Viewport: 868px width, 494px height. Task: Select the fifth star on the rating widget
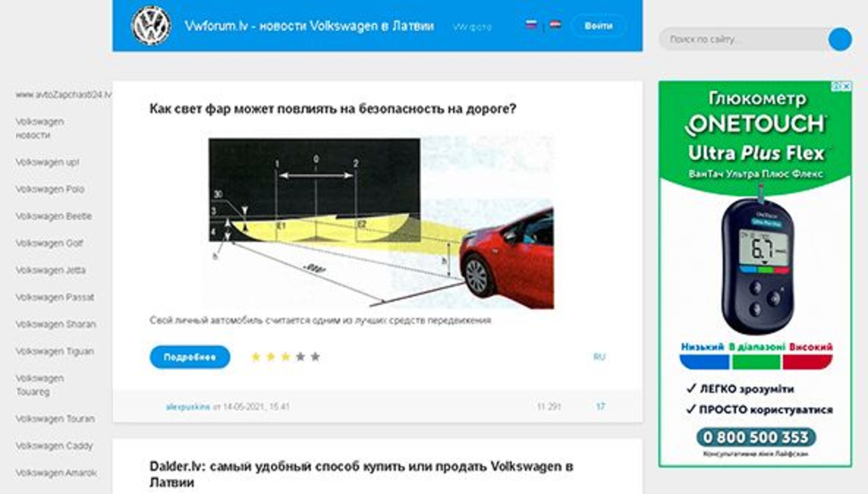coord(316,357)
